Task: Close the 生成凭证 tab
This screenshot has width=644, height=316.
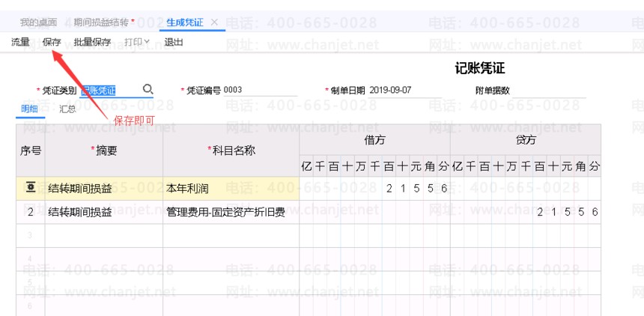Action: coord(214,22)
